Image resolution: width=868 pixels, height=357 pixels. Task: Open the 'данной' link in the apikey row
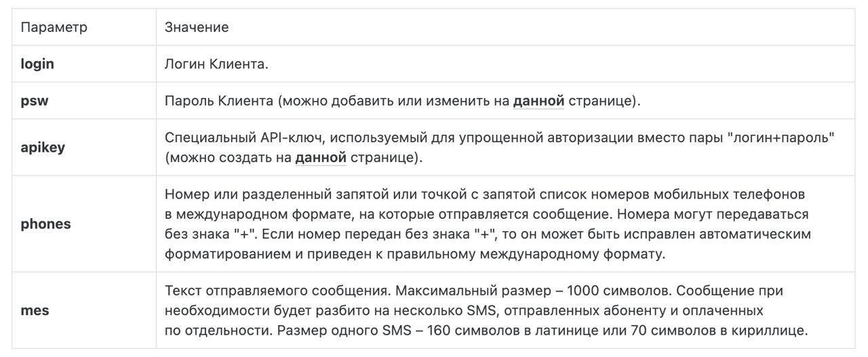pos(321,158)
